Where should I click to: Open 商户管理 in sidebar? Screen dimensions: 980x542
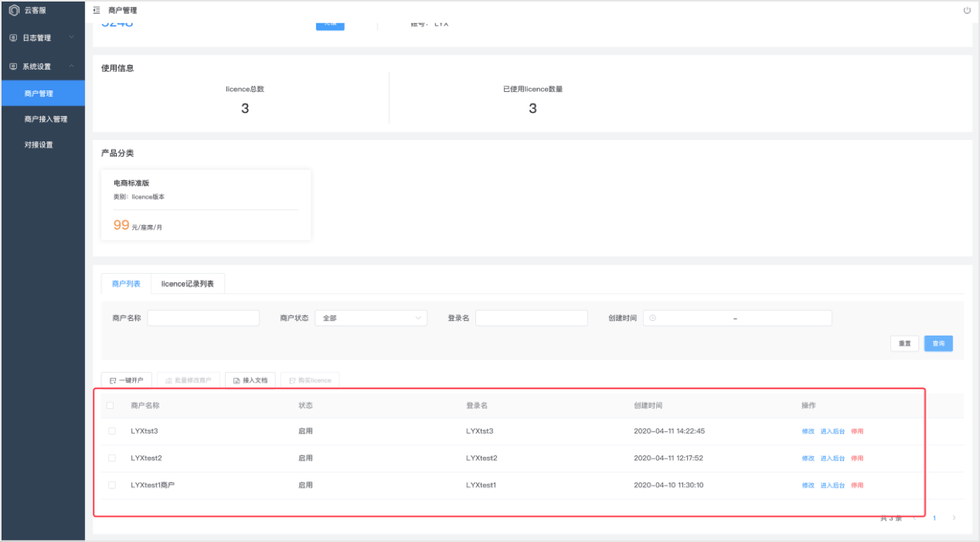pos(43,94)
